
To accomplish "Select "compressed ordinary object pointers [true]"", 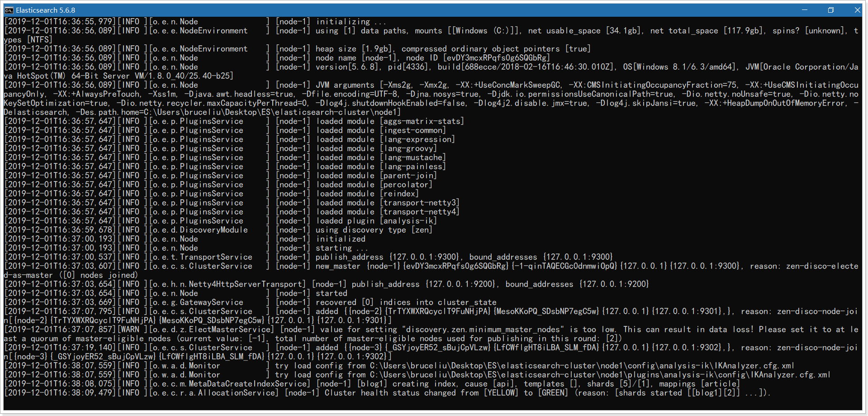I will (x=496, y=49).
